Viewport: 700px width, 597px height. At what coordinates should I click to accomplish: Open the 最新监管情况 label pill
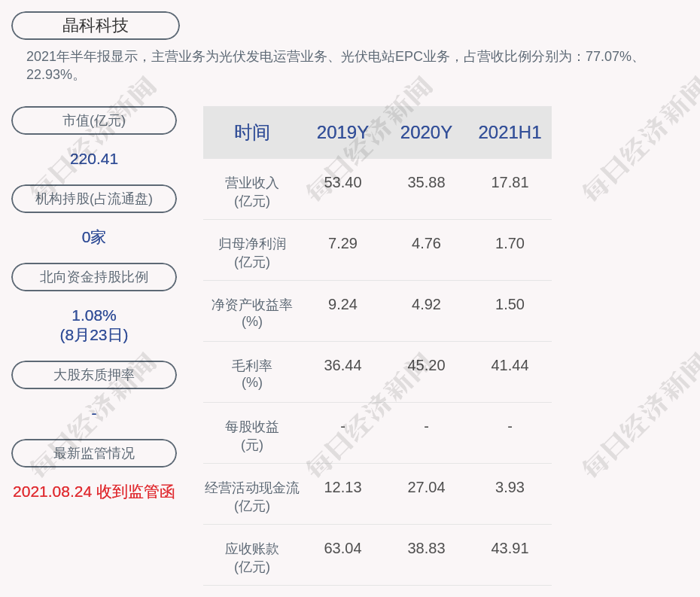pos(94,453)
